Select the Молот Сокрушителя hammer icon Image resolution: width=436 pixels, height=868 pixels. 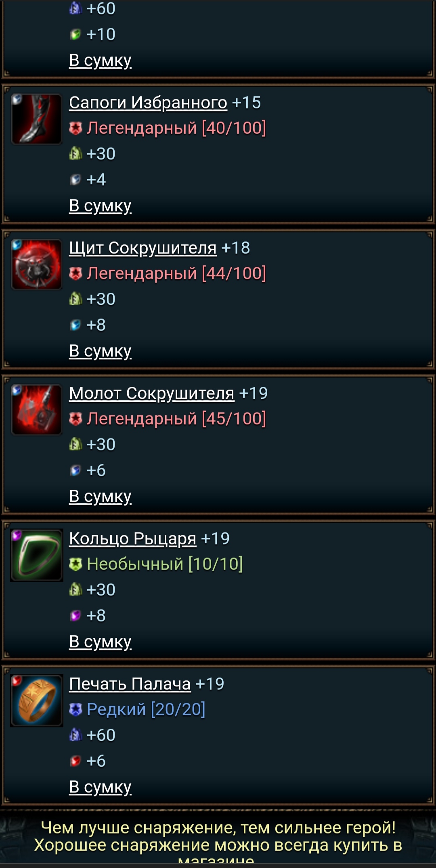click(37, 410)
